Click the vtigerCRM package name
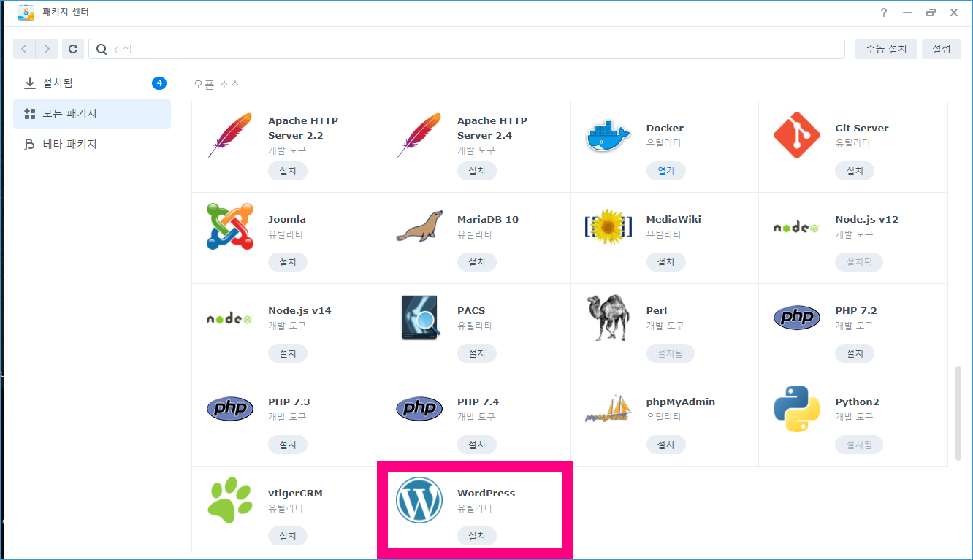The image size is (973, 560). pos(295,493)
